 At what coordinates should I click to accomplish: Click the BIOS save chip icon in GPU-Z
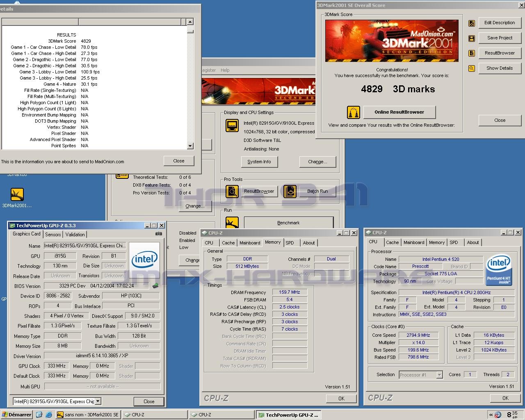point(155,285)
